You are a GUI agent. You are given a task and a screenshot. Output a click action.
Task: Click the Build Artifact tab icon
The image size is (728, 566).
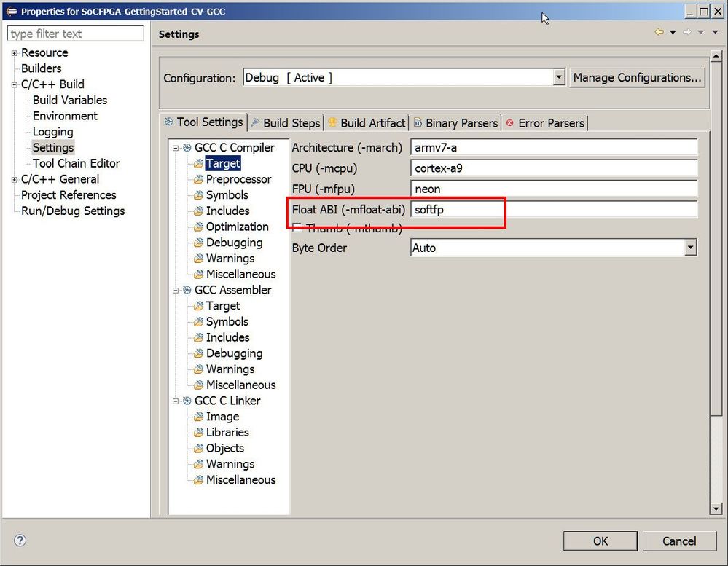[332, 122]
